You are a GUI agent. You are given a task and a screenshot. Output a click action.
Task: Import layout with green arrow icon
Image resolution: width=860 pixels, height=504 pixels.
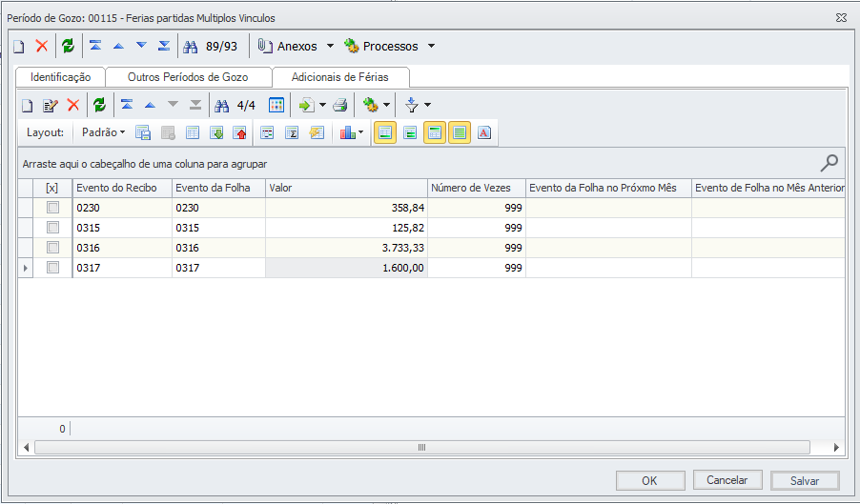click(216, 132)
